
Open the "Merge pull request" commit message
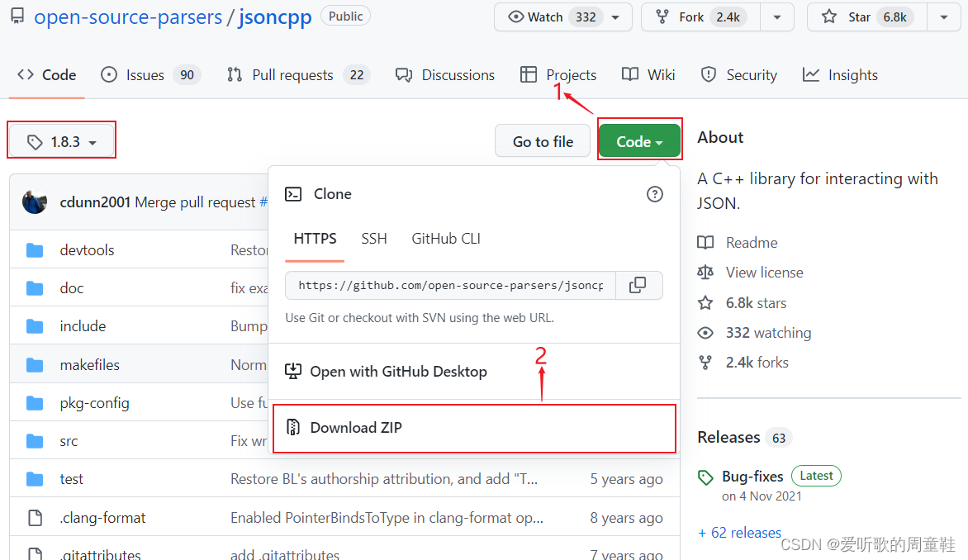click(x=195, y=202)
